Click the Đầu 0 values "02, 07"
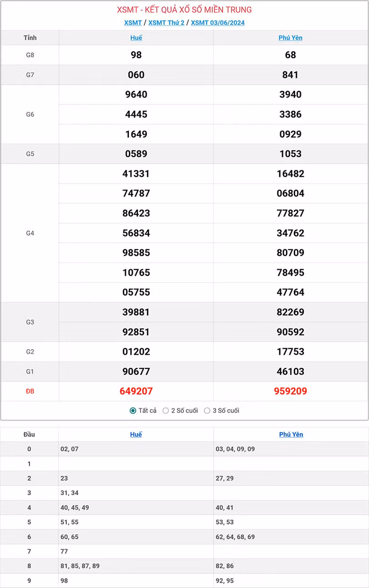Screen dimensions: 369x588 69,449
